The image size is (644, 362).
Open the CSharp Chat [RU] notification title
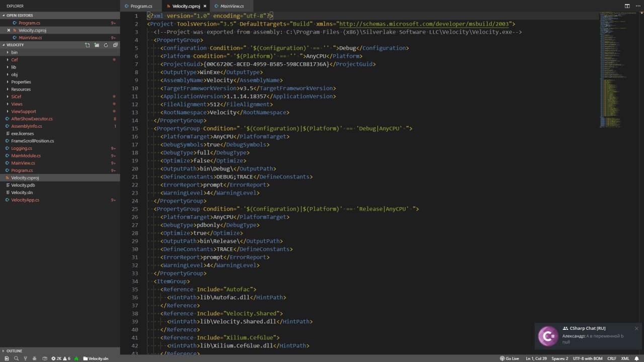(587, 328)
